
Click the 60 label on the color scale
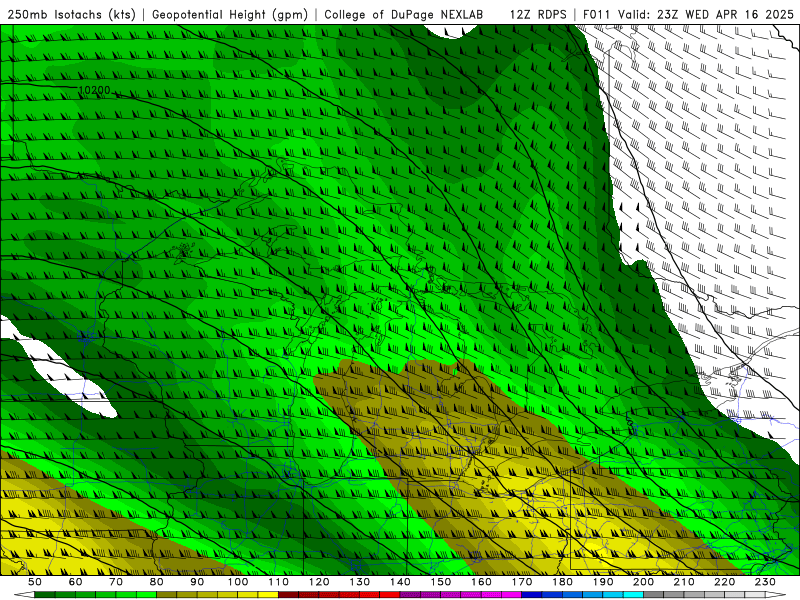76,582
